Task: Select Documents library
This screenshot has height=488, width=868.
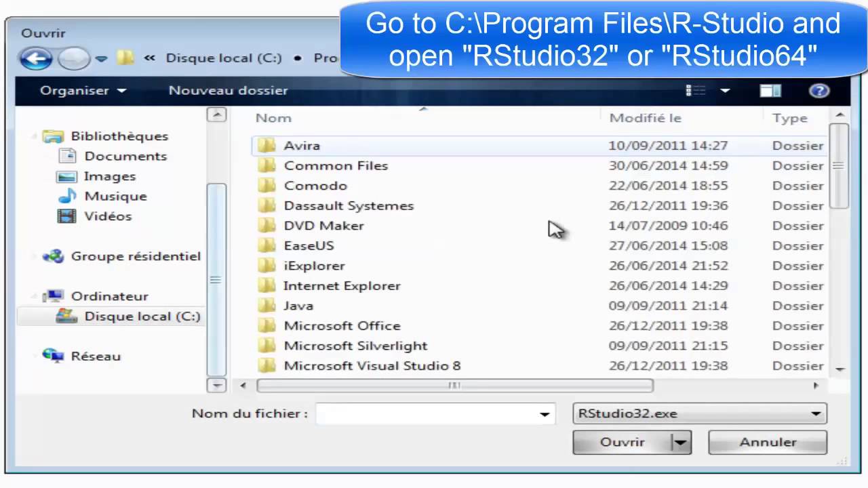Action: pos(125,156)
